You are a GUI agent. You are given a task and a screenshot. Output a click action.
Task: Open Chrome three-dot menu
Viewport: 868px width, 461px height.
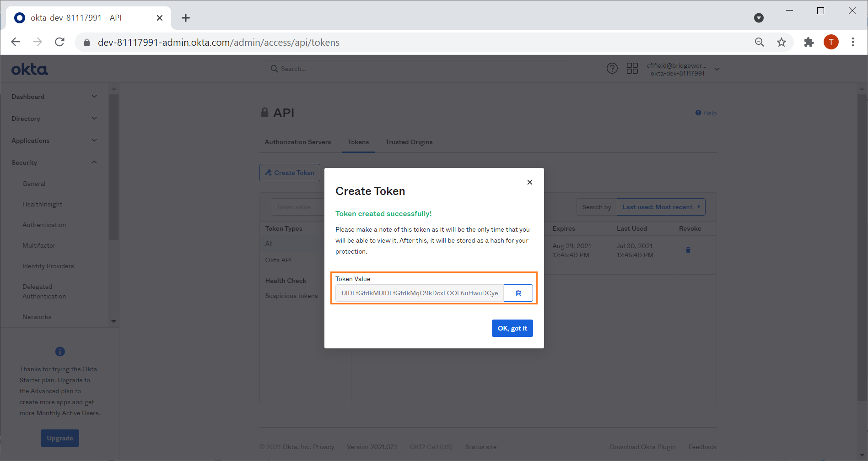(853, 42)
